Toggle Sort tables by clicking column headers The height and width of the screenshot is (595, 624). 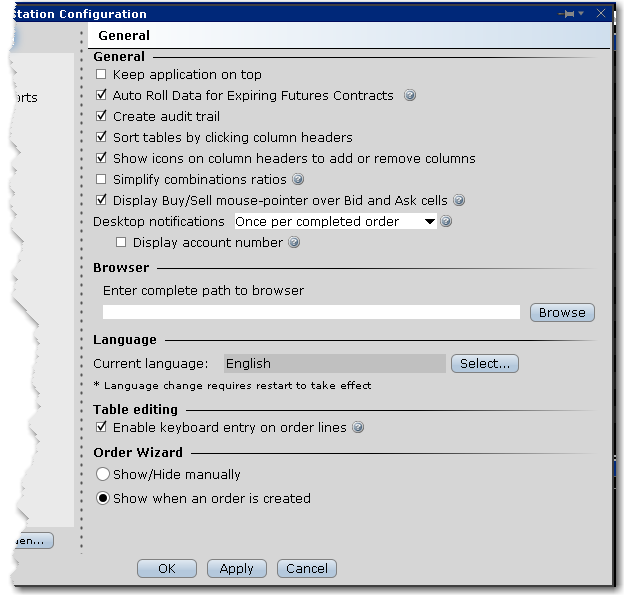(101, 138)
